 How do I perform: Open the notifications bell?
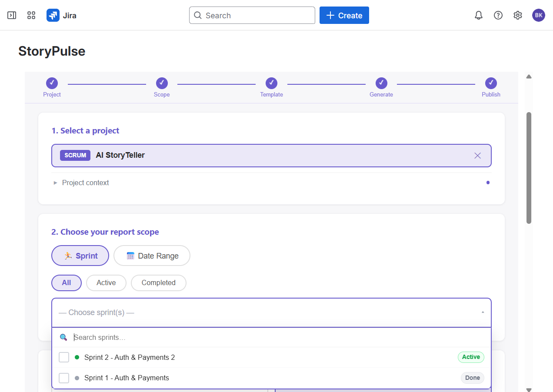(x=479, y=15)
